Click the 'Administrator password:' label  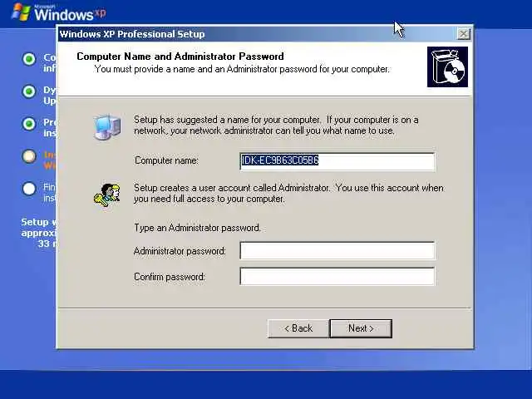180,251
